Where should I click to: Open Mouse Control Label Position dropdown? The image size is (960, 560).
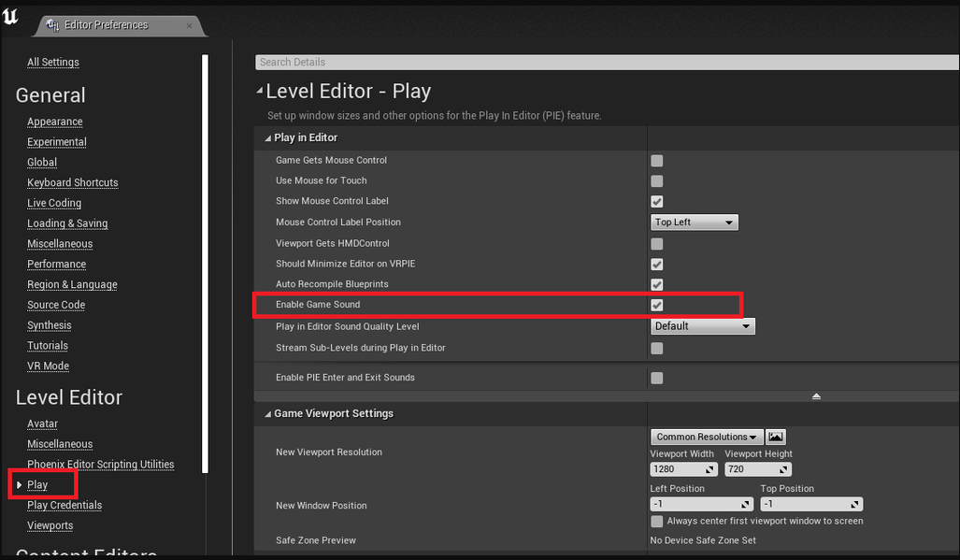pyautogui.click(x=695, y=223)
